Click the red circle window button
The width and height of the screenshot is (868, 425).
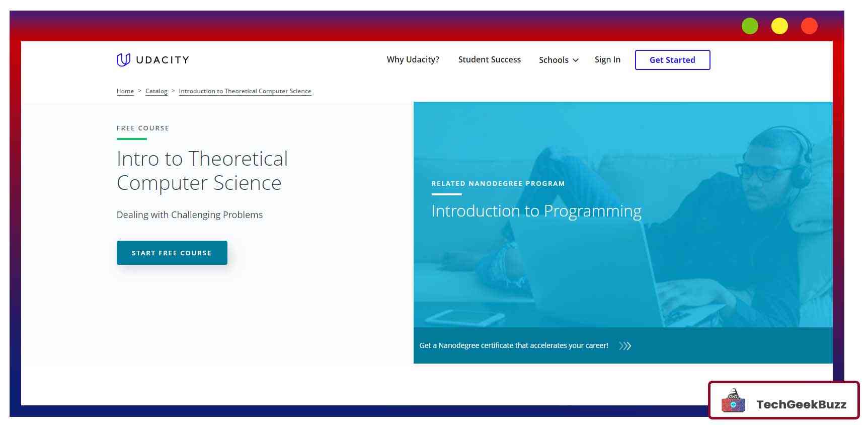click(809, 26)
